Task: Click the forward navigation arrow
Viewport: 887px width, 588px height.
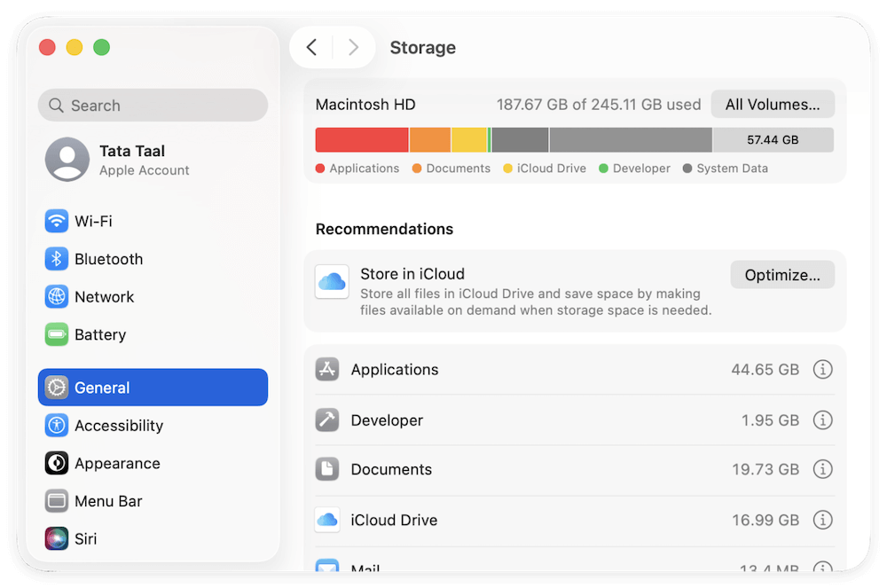Action: 353,47
